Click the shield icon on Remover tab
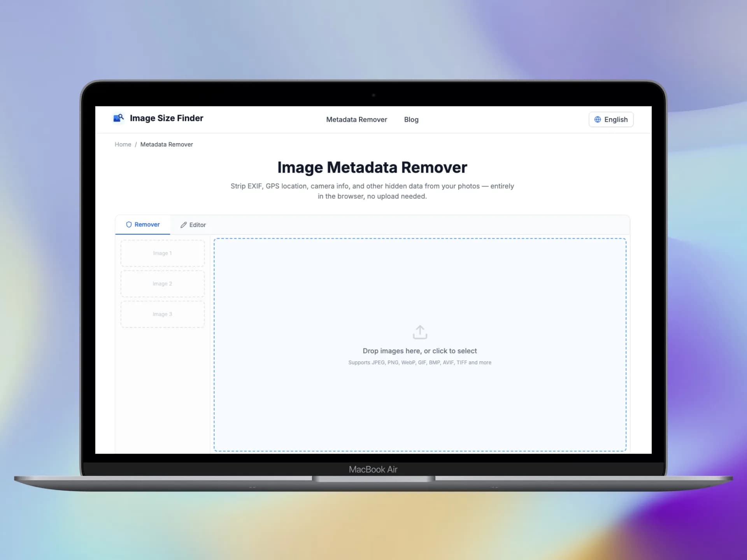 129,225
